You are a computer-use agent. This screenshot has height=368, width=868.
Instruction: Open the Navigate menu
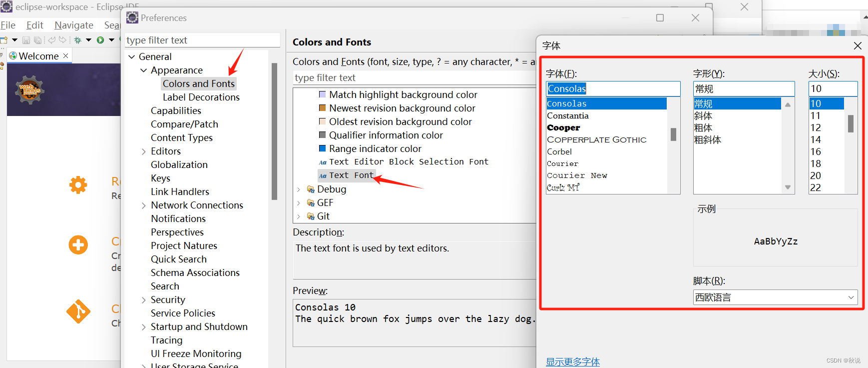[74, 25]
